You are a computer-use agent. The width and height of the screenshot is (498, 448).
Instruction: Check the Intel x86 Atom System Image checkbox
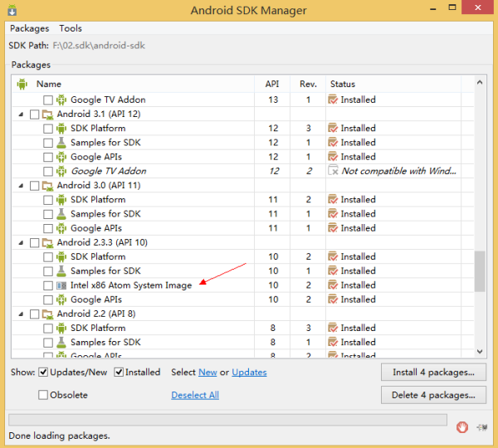click(48, 285)
